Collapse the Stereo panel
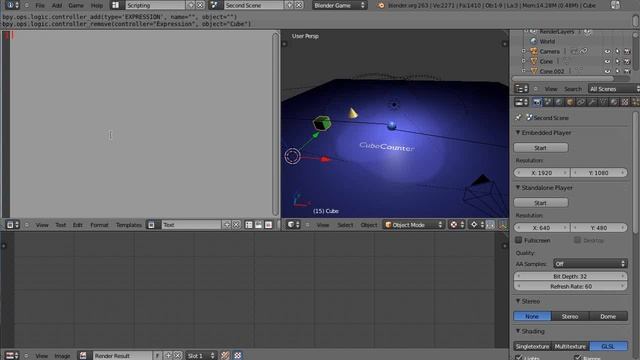Screen dimensions: 640x360 point(518,301)
